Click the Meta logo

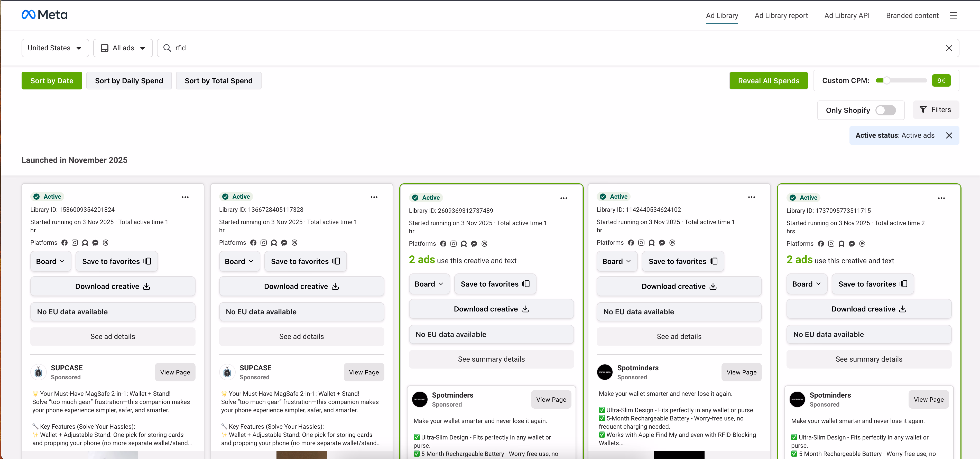tap(44, 14)
